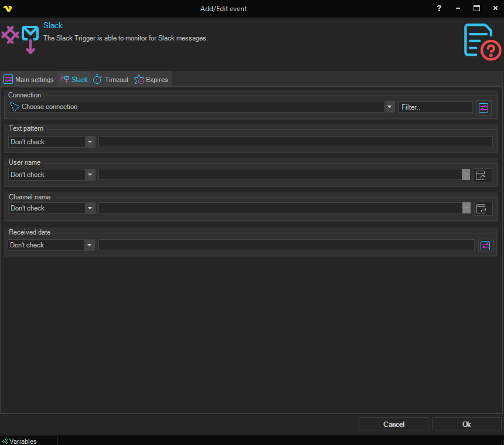Switch to the Main settings tab

[29, 80]
